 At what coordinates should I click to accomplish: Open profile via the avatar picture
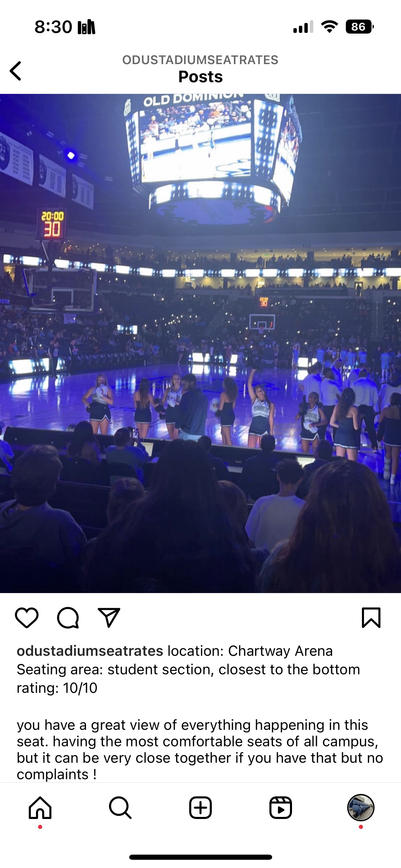(x=361, y=807)
